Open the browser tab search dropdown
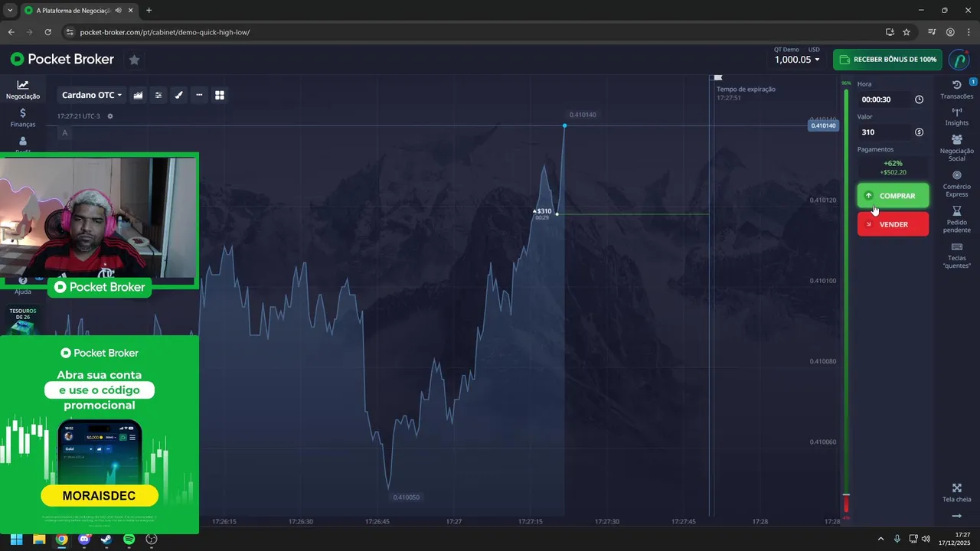 (x=9, y=11)
